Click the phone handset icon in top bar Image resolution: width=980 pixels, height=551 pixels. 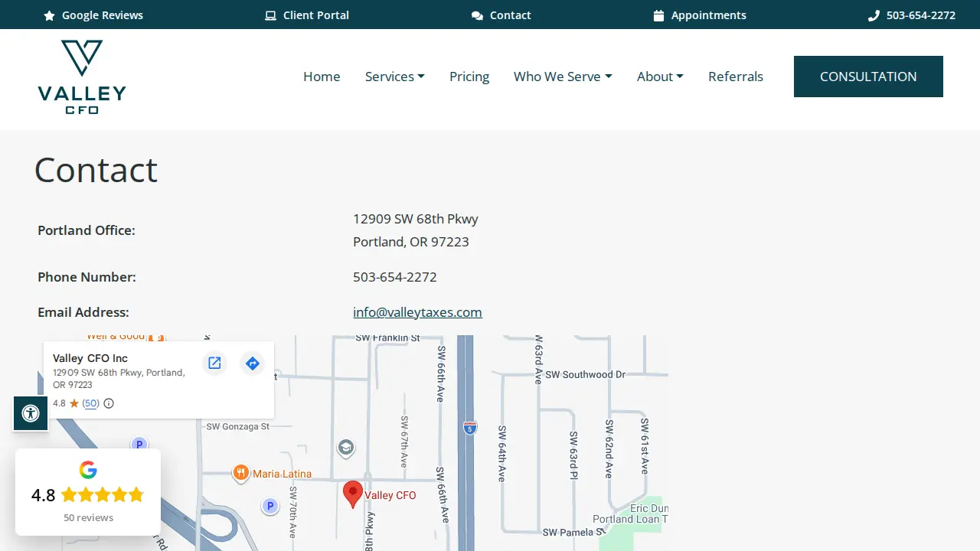[x=874, y=15]
